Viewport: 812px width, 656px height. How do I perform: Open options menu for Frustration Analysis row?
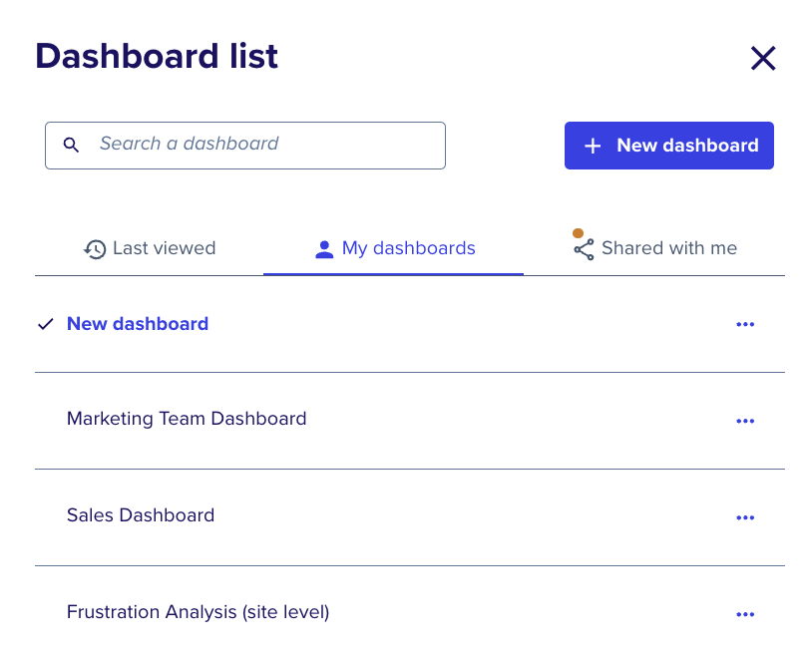point(745,614)
